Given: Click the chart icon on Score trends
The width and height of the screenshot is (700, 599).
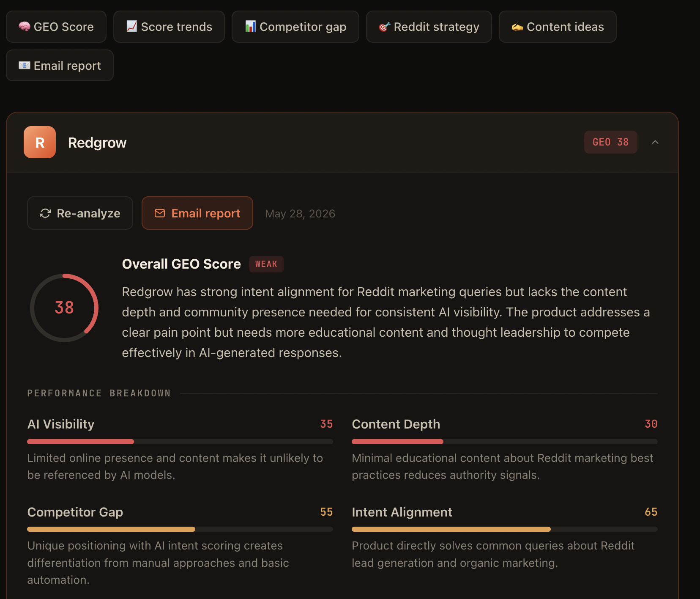Looking at the screenshot, I should (132, 26).
